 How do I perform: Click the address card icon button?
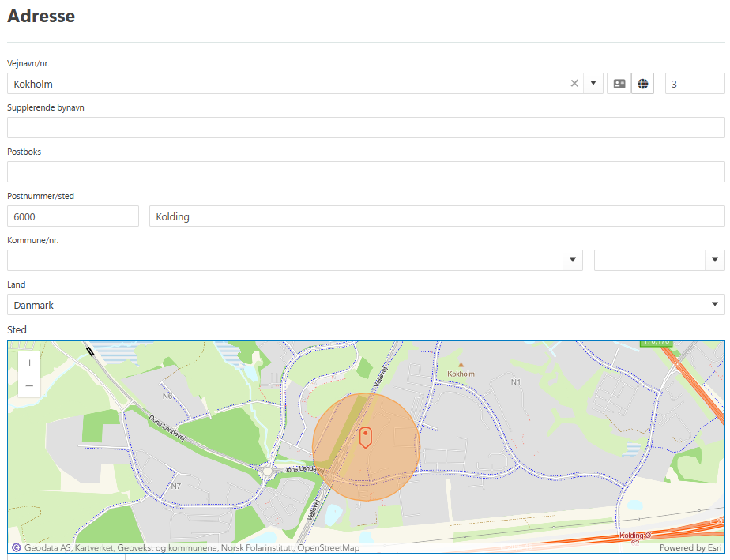pyautogui.click(x=619, y=84)
